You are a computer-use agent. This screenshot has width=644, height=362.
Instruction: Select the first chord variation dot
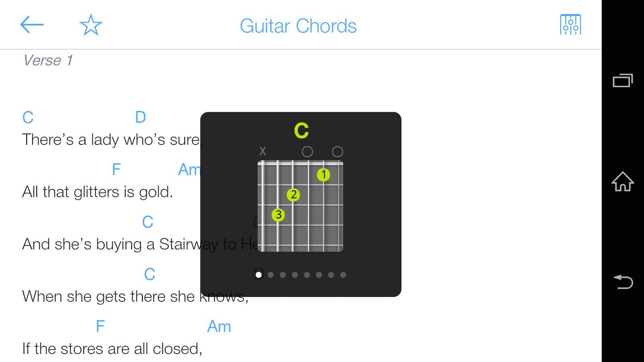[258, 275]
